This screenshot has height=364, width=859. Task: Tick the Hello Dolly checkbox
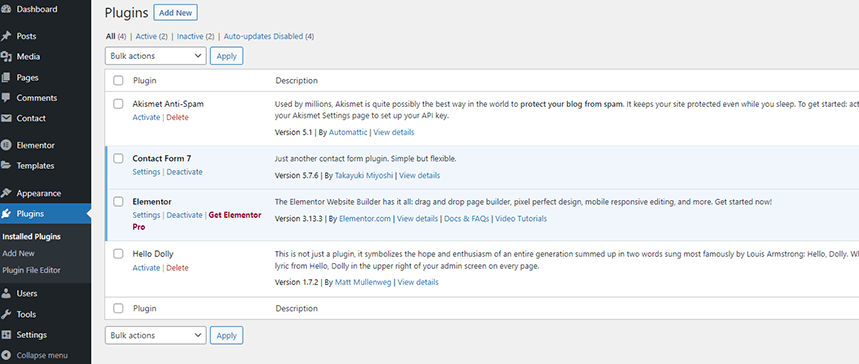tap(118, 254)
